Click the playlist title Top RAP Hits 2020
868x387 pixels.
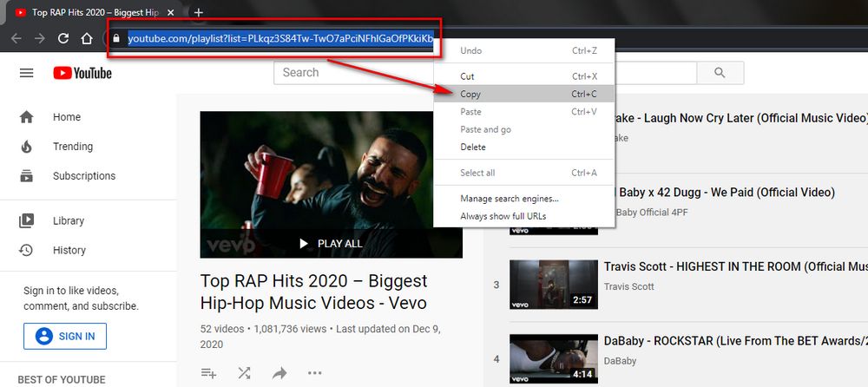click(313, 292)
